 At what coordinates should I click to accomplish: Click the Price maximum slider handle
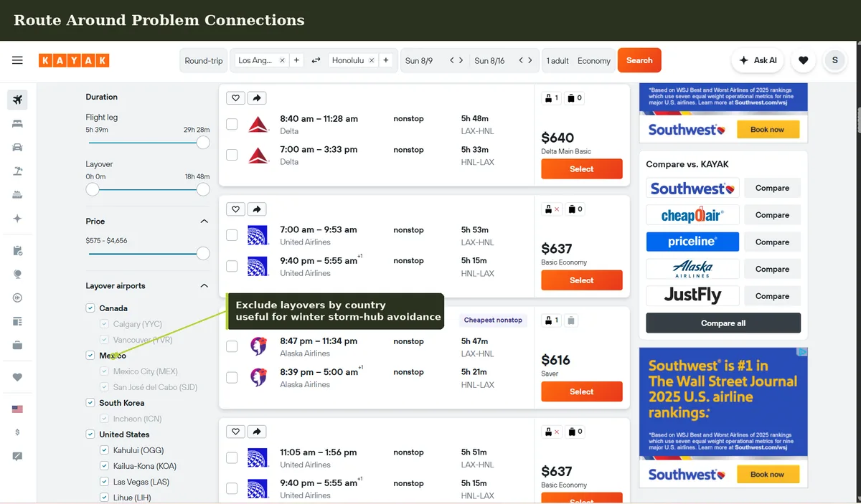203,253
